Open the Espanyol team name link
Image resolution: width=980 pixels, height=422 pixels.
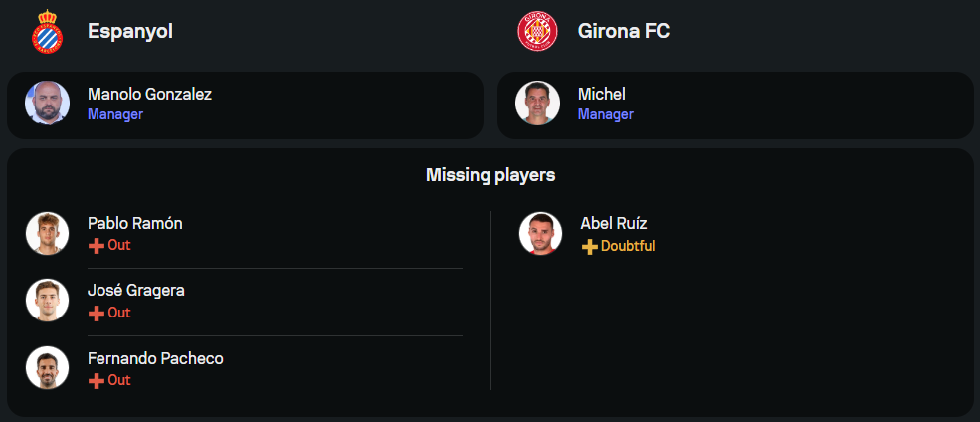click(x=130, y=32)
